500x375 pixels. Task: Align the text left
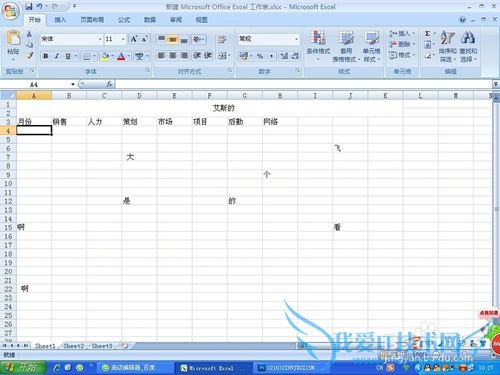pos(161,55)
